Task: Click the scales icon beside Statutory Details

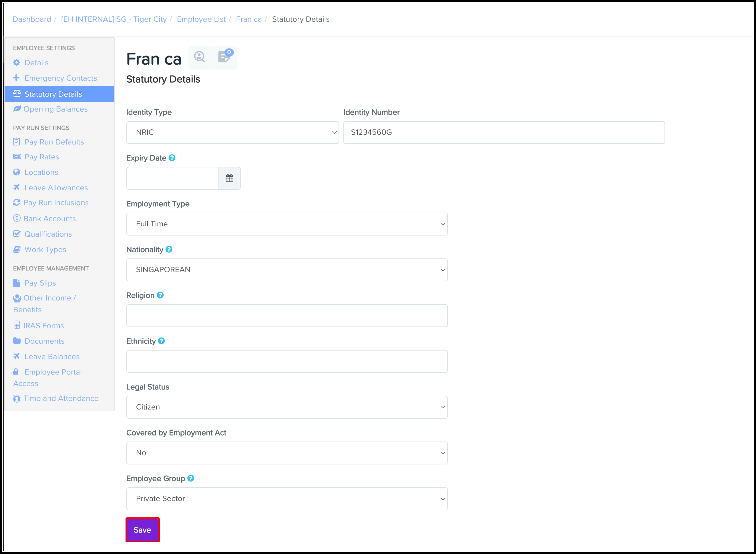Action: (x=17, y=94)
